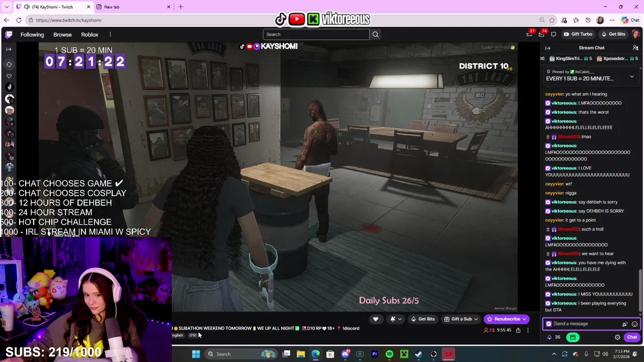This screenshot has width=644, height=362.
Task: Collapse the Stream Chat panel
Action: [x=548, y=48]
